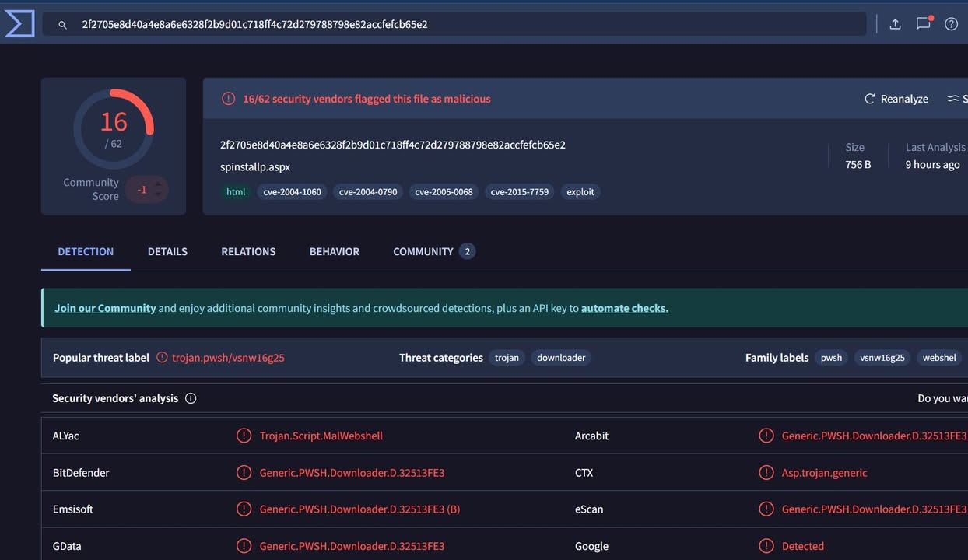
Task: Click warning icon next to ALYac detection
Action: pyautogui.click(x=244, y=436)
